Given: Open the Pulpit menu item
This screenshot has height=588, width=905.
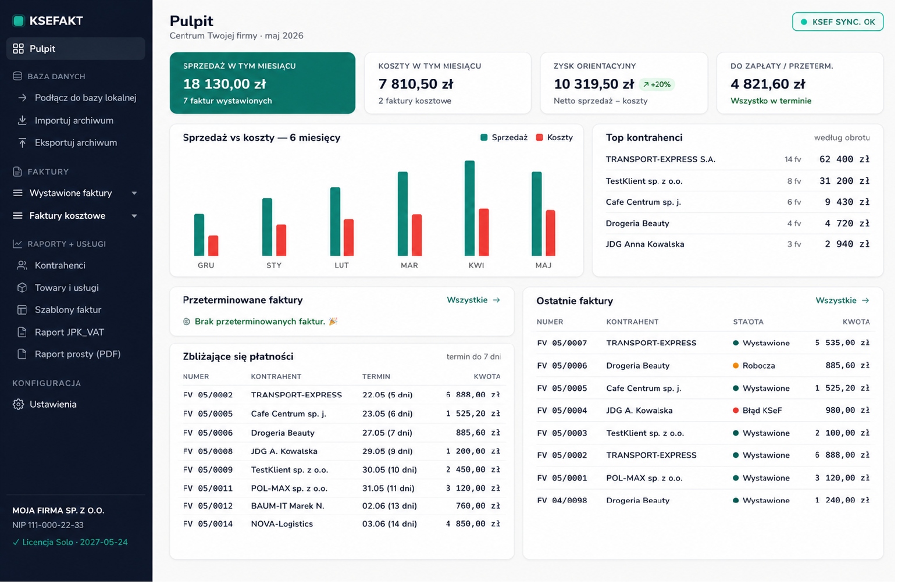Looking at the screenshot, I should pyautogui.click(x=76, y=49).
